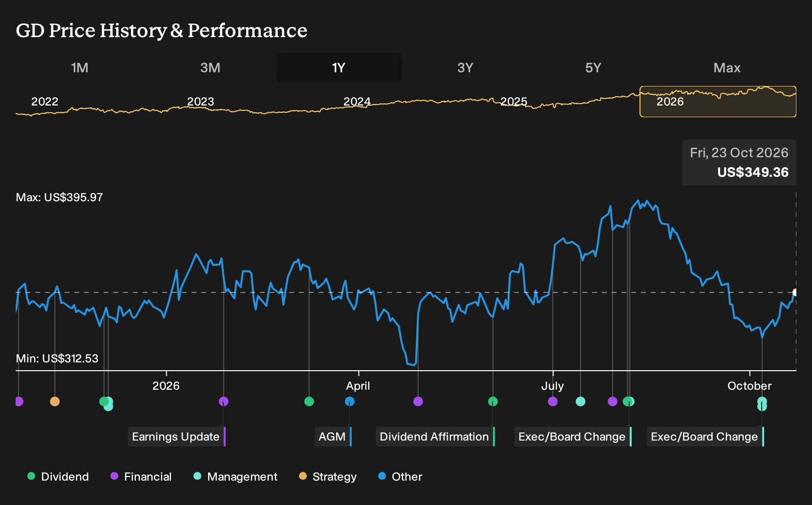Open the Dividend Affirmation event label
The width and height of the screenshot is (812, 505).
coord(435,437)
